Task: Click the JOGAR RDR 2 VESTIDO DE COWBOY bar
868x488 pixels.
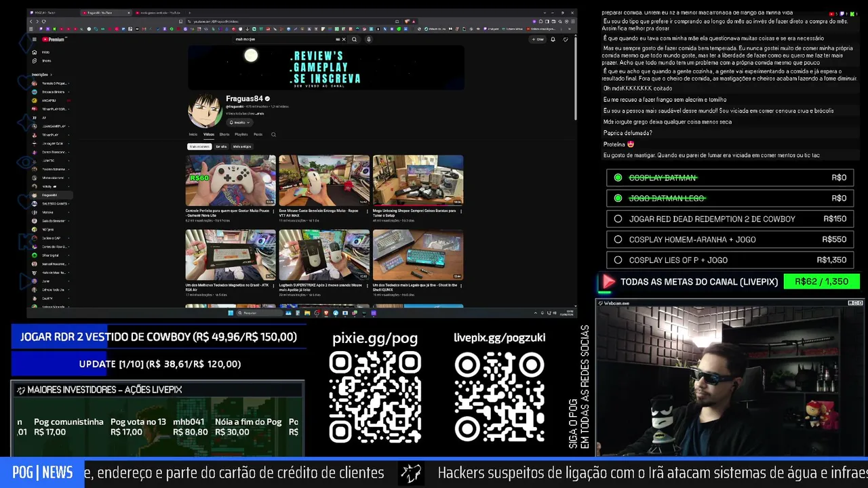Action: (x=159, y=337)
